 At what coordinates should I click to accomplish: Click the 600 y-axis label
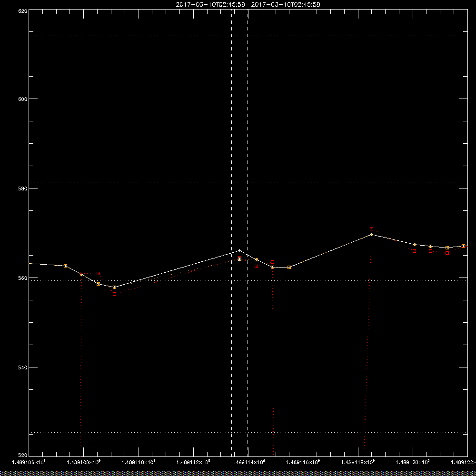click(23, 99)
